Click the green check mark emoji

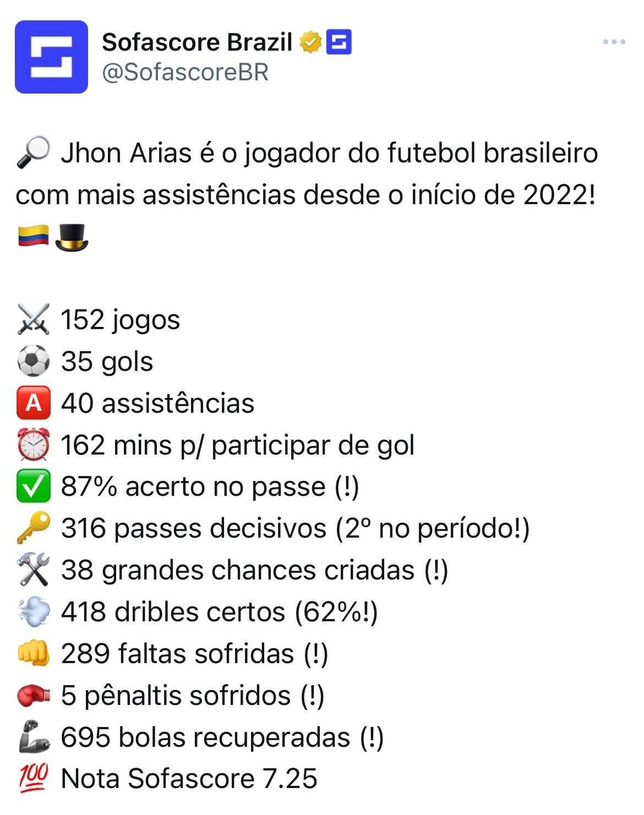34,486
